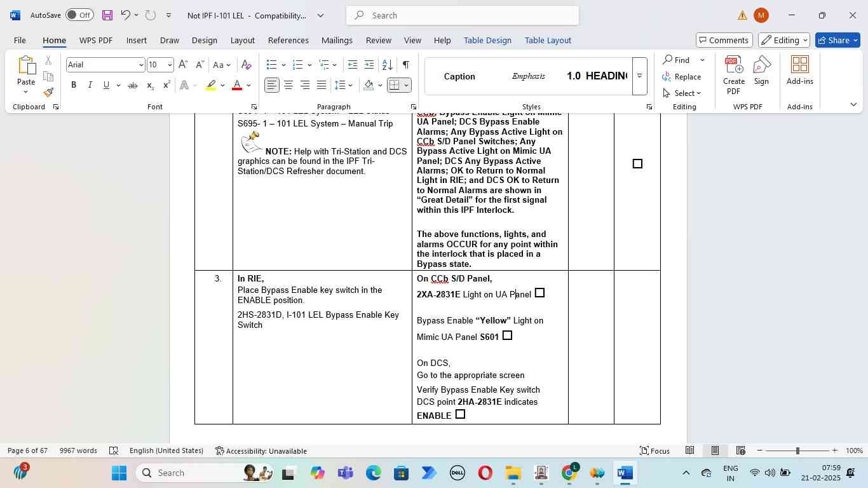Click the title bar Search box

click(x=463, y=15)
